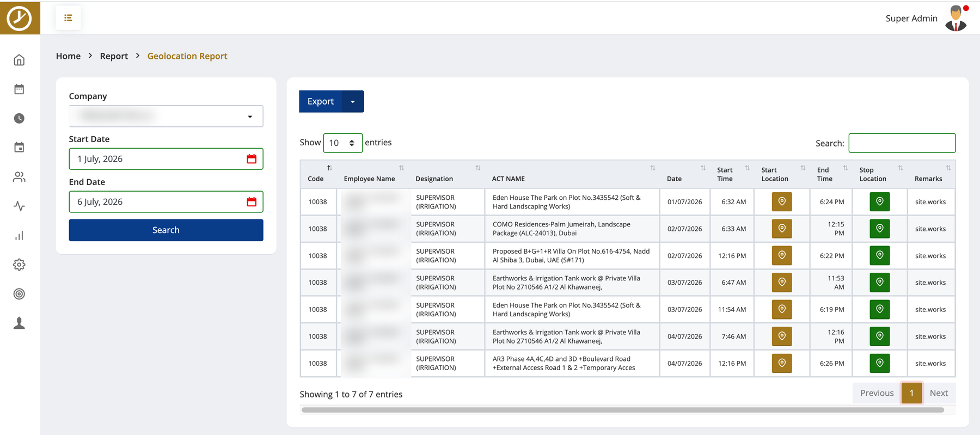Sort the table by Employee Name column
980x435 pixels.
click(372, 174)
